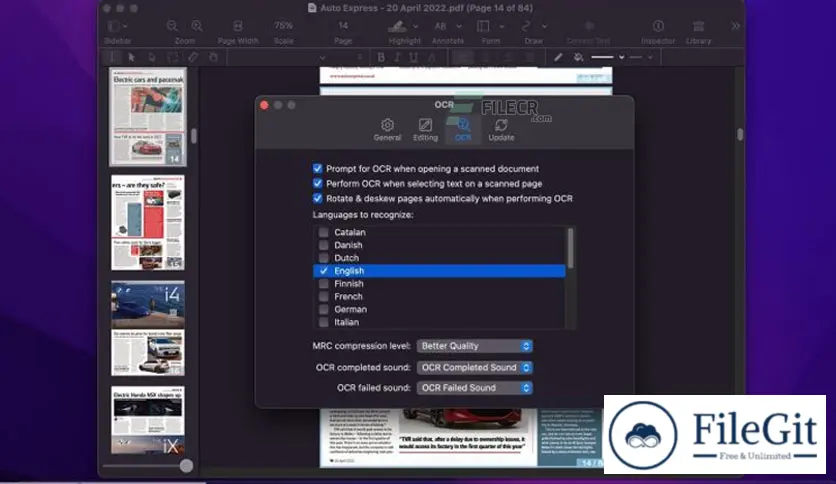Zoom out with the minus magnifier

[172, 26]
